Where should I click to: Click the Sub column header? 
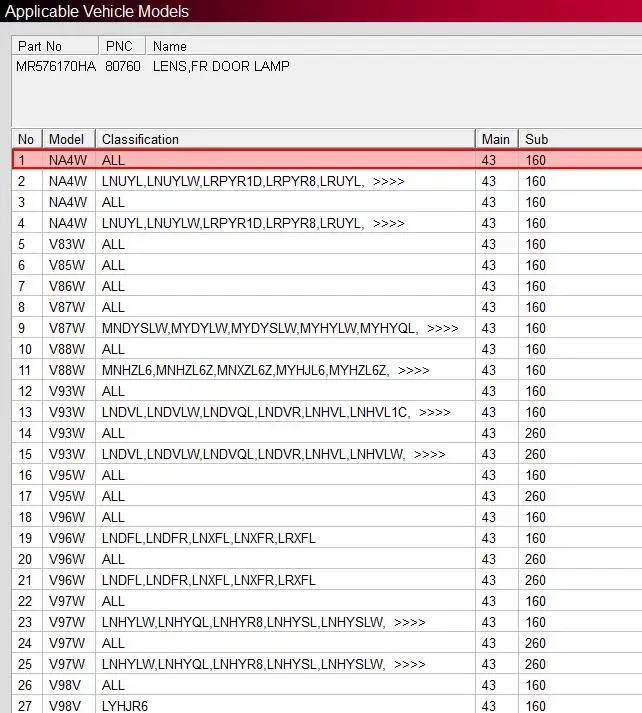tap(580, 139)
